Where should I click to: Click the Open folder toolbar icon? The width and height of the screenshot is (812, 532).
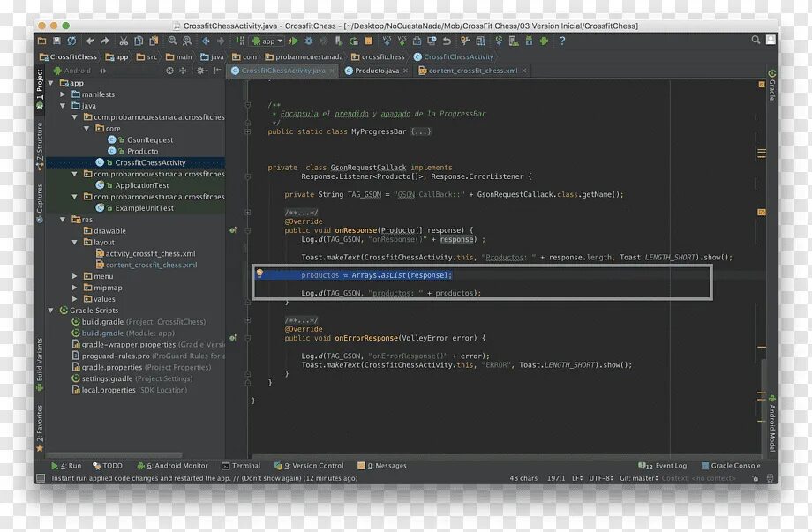point(42,41)
